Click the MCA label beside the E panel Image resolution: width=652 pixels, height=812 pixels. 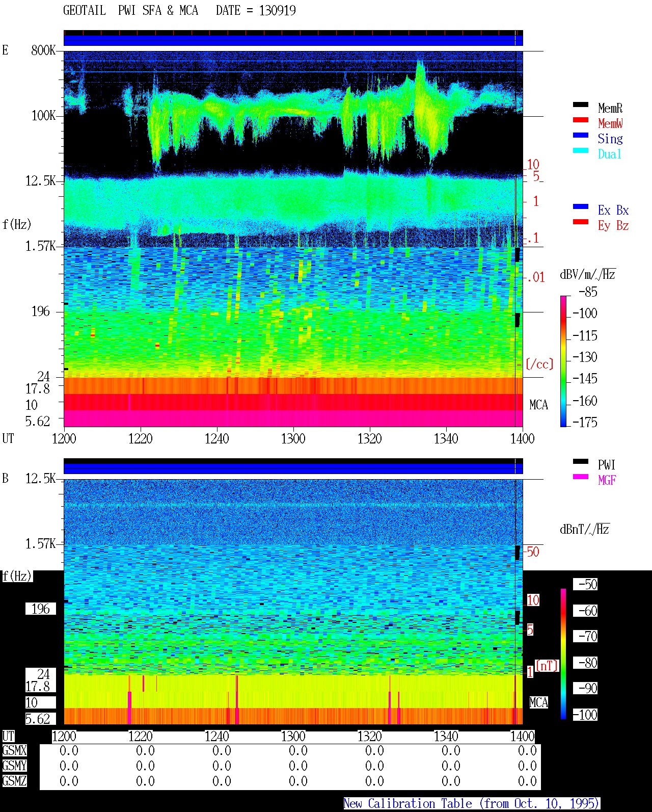tap(538, 405)
